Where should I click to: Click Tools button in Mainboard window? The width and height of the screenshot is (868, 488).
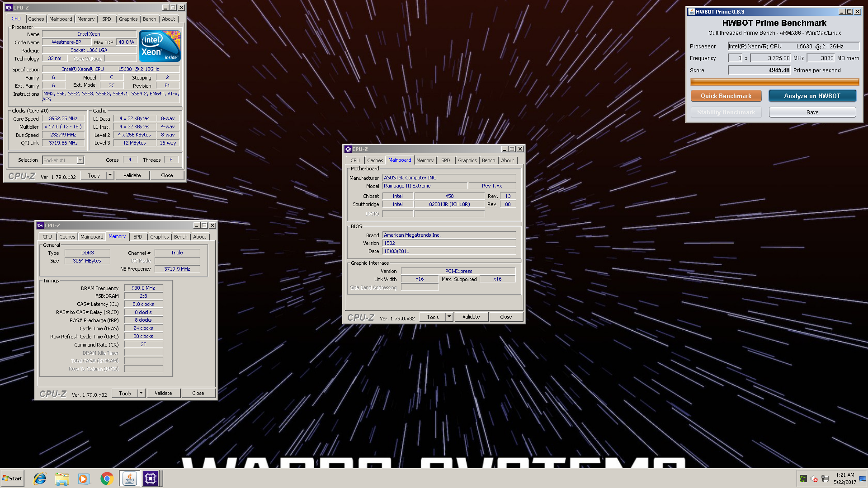tap(433, 317)
